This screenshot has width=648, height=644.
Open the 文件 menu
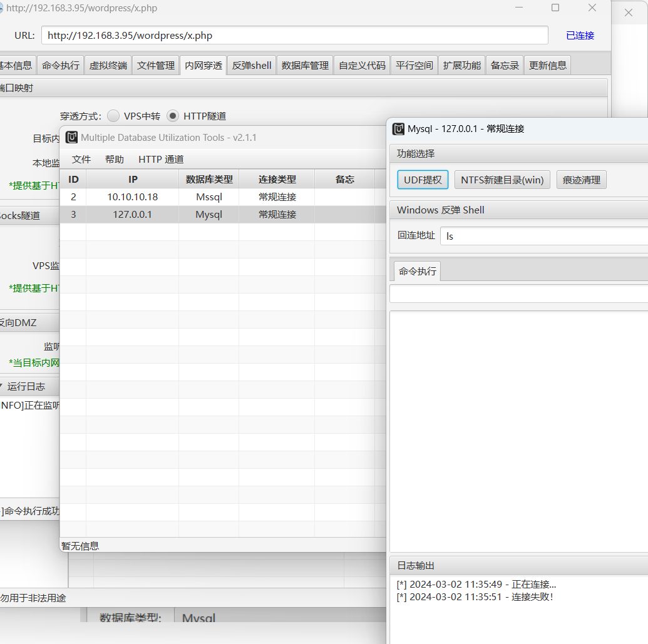81,160
